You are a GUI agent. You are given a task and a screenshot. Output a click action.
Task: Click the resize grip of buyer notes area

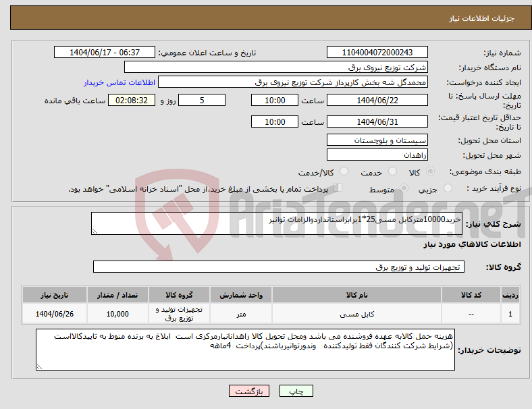coord(39,367)
